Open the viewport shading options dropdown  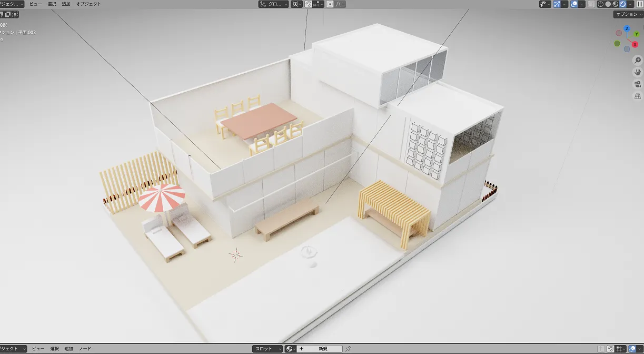(630, 4)
